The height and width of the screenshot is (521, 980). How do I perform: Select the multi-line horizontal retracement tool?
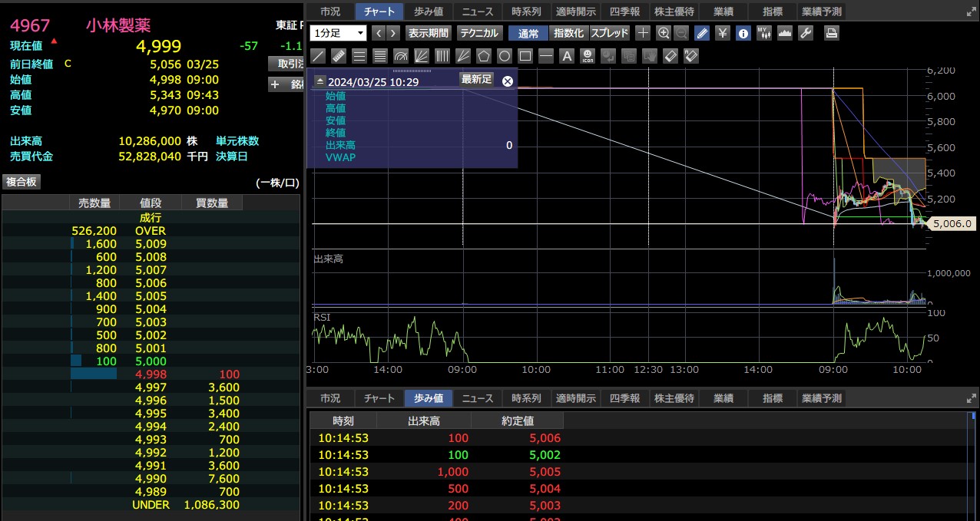(380, 56)
